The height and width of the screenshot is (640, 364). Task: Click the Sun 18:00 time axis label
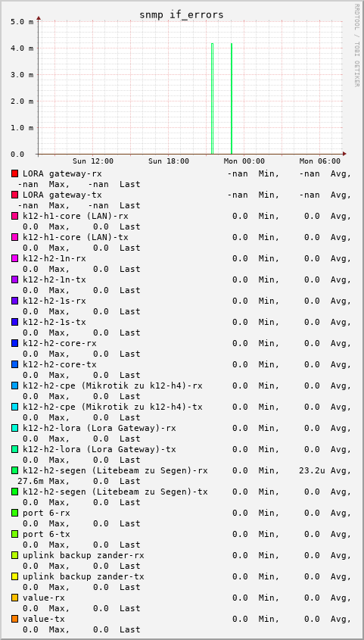(x=169, y=161)
